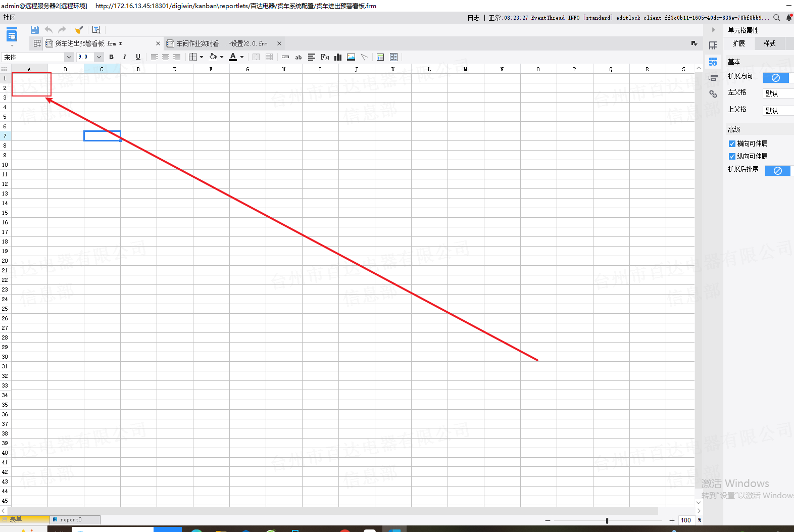Switch to the 货车进出预警看板.frm tab

88,43
